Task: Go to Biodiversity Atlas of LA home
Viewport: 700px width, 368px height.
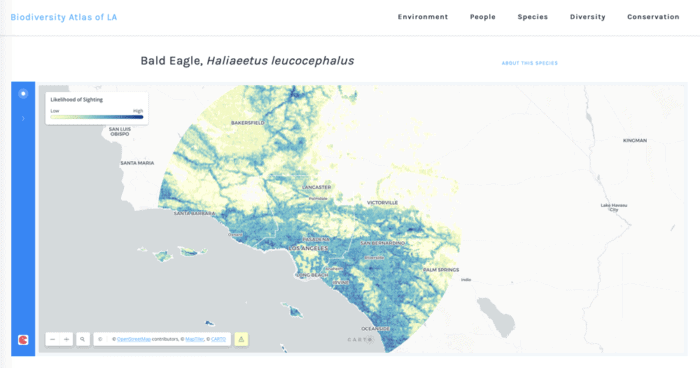Action: point(64,17)
